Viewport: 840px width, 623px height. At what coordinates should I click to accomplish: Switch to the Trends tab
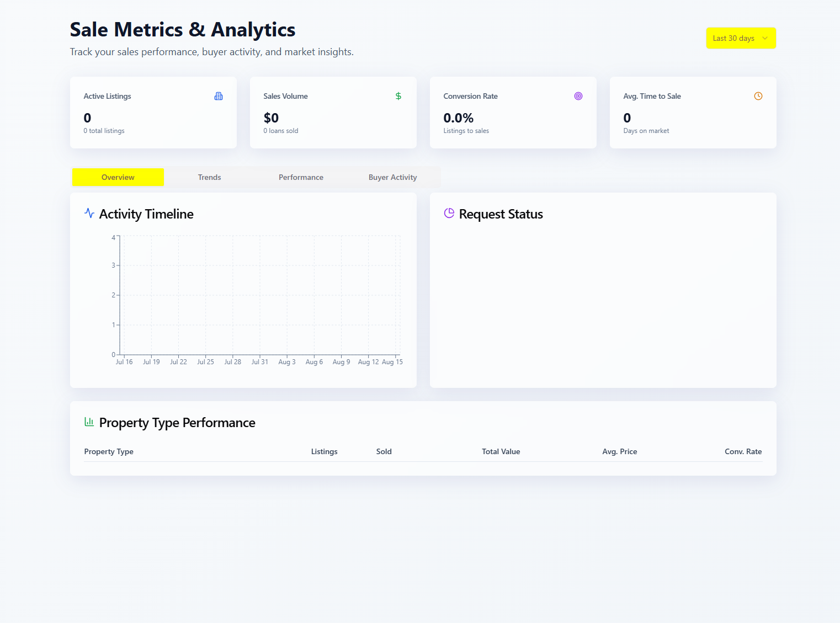[x=210, y=177]
